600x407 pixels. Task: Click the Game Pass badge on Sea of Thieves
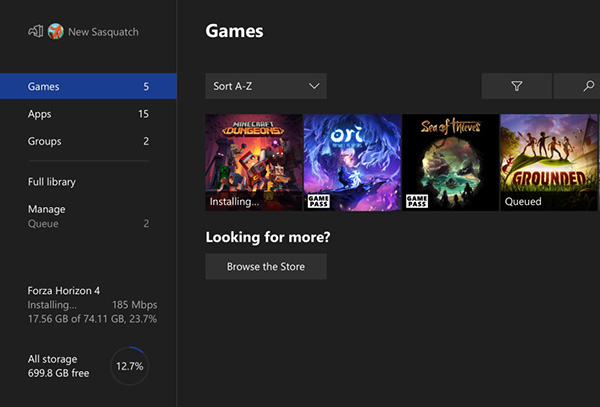click(417, 201)
